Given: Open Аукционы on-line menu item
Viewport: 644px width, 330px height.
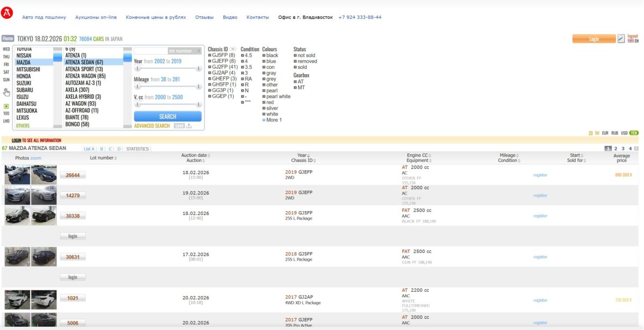Looking at the screenshot, I should click(x=96, y=17).
